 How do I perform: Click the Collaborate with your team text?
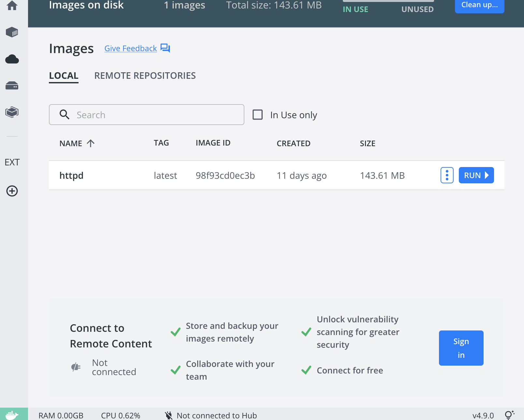coord(230,370)
